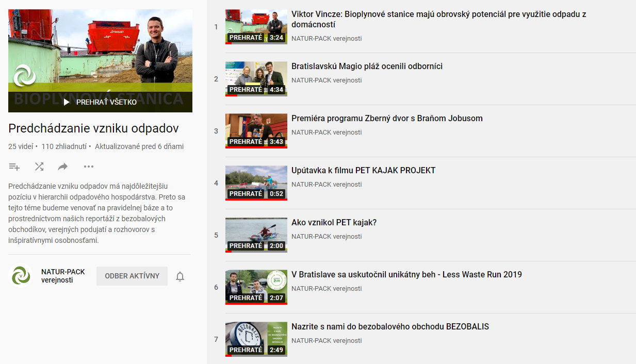Click the playlist description paragraph

pyautogui.click(x=97, y=213)
